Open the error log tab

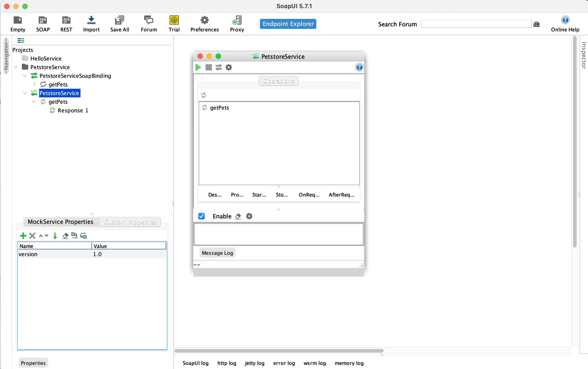pos(284,363)
